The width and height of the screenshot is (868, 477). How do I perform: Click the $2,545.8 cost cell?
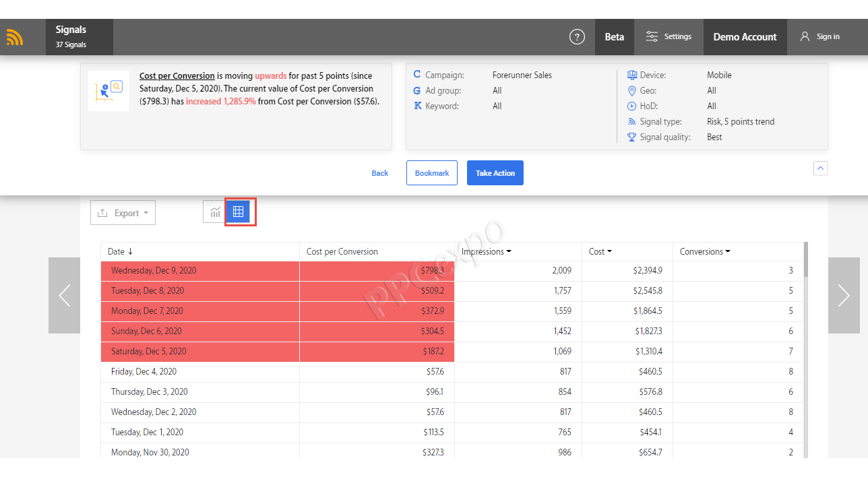[627, 291]
